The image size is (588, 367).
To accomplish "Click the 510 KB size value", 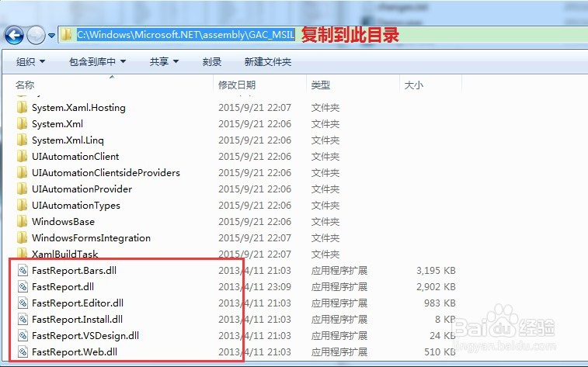I will [x=440, y=351].
